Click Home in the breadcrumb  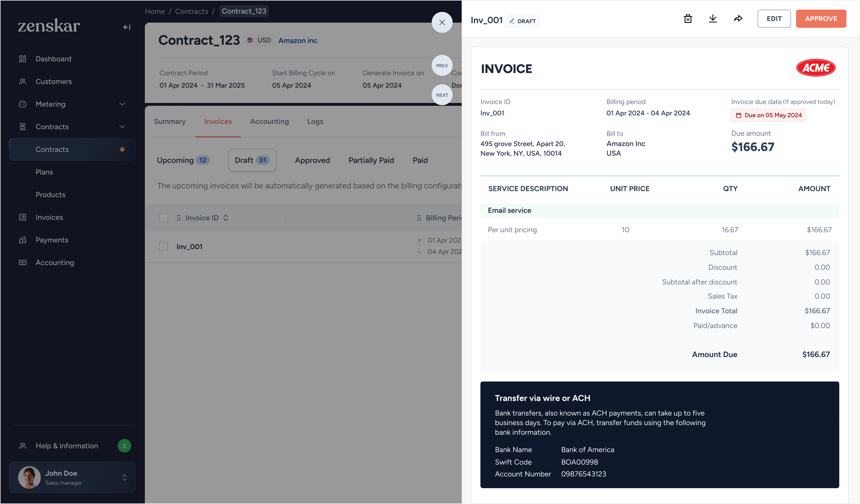[154, 11]
